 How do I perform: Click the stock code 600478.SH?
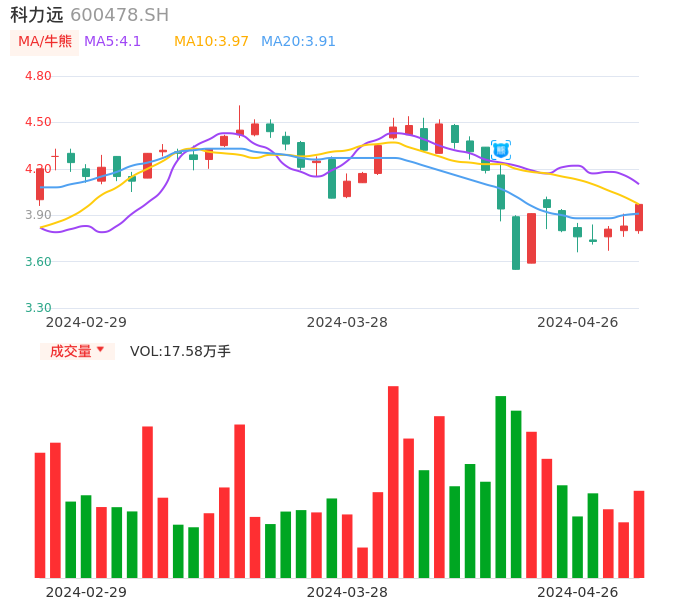(119, 15)
